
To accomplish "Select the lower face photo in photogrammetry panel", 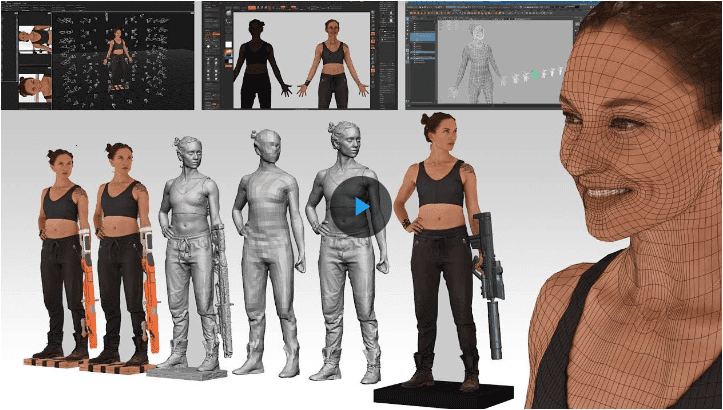I will [36, 85].
